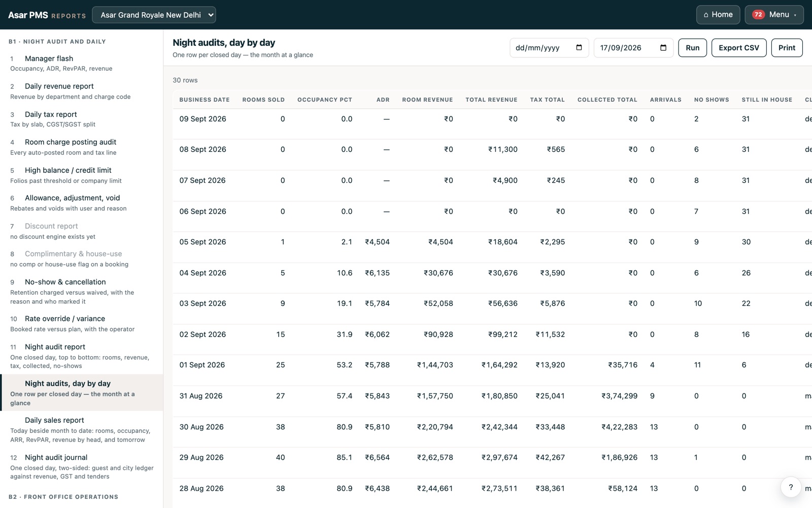812x508 pixels.
Task: Open No-show & cancellation report
Action: (81, 291)
